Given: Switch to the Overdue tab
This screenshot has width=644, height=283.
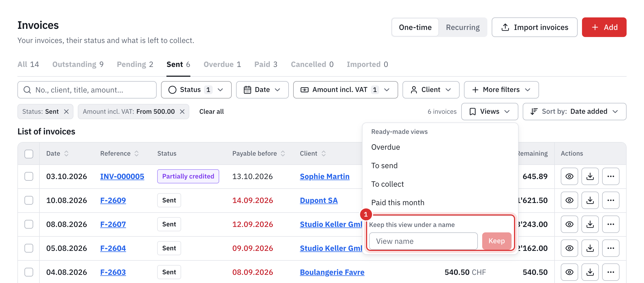Looking at the screenshot, I should pos(222,64).
